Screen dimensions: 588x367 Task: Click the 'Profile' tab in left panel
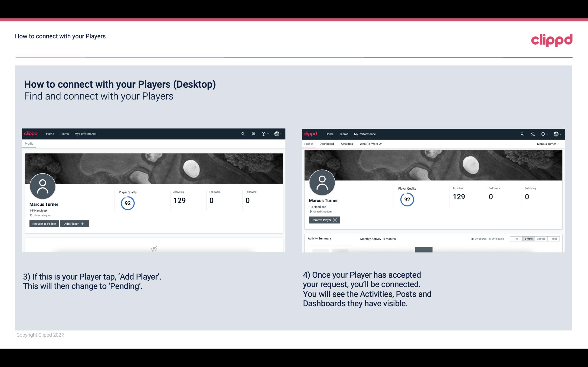29,144
